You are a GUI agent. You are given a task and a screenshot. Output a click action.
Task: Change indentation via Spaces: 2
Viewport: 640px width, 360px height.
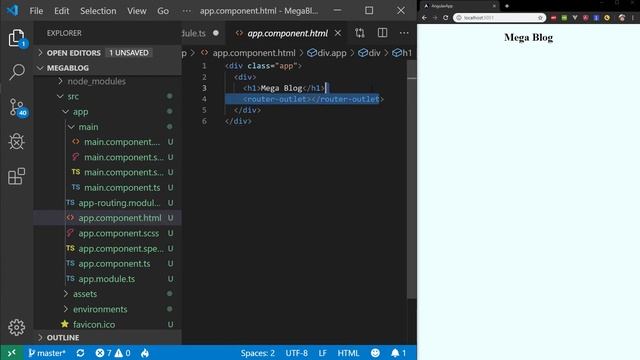click(258, 353)
